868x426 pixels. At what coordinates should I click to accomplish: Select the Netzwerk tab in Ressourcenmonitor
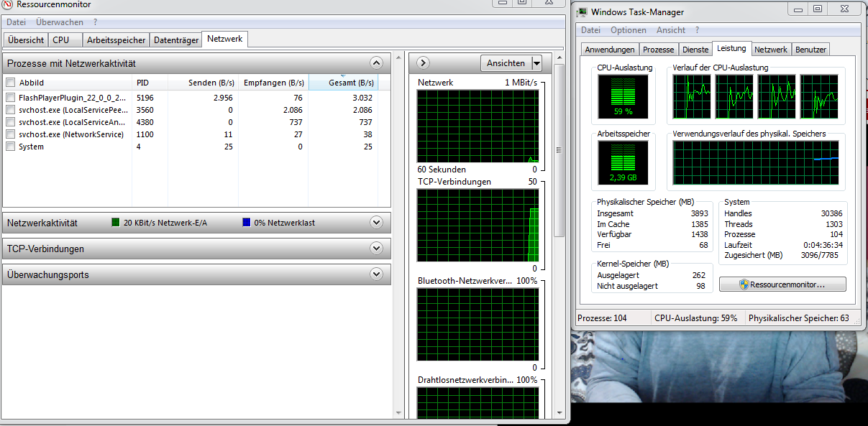click(x=225, y=39)
